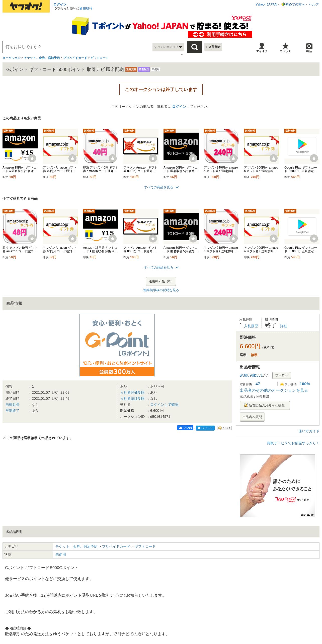Click the Facebook いいね button
The image size is (322, 644).
click(x=185, y=428)
